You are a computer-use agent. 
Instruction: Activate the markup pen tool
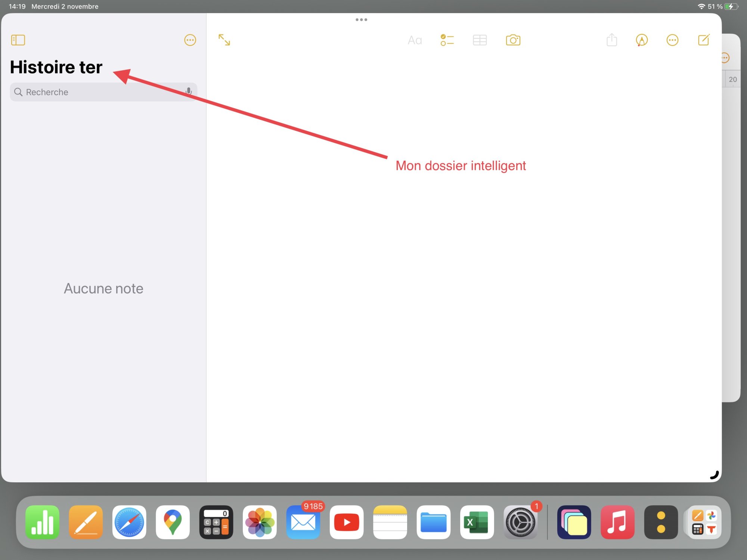pos(642,40)
